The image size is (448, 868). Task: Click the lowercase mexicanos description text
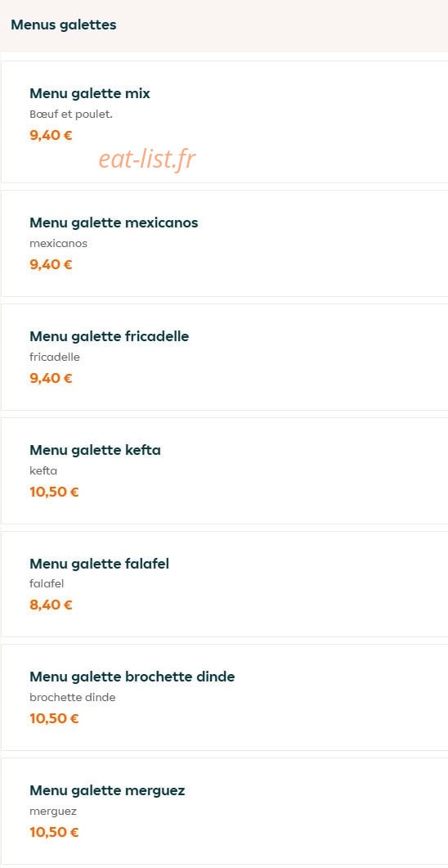click(x=58, y=244)
